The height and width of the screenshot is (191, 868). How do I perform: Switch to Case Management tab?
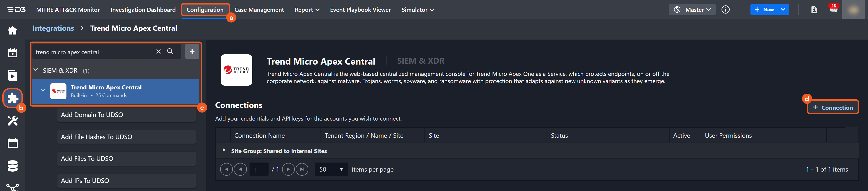pyautogui.click(x=259, y=10)
